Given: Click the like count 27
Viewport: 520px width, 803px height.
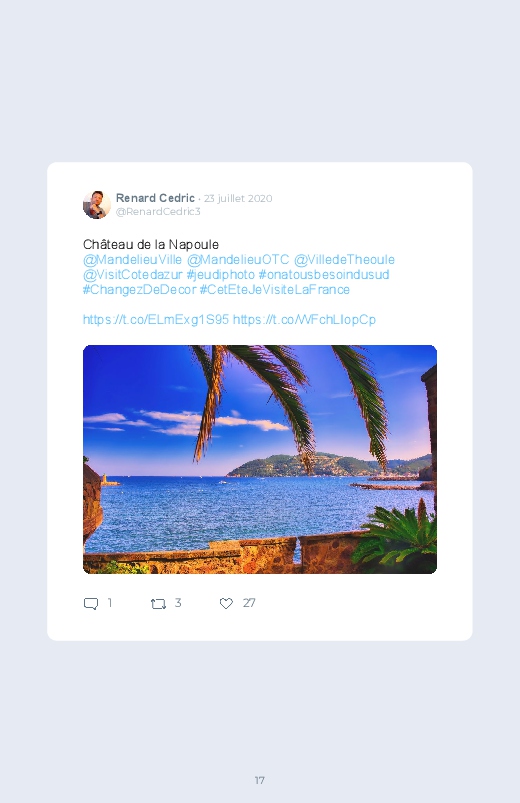Looking at the screenshot, I should (249, 603).
